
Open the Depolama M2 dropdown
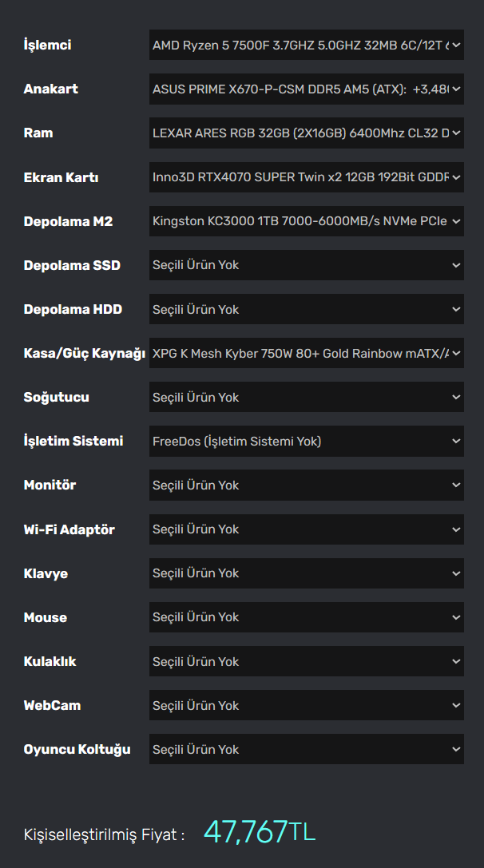click(x=306, y=221)
